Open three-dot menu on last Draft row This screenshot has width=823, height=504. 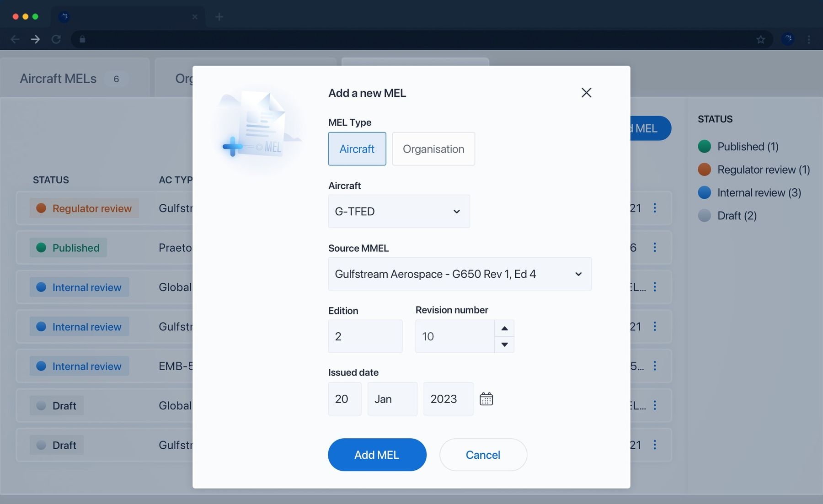[x=655, y=445]
